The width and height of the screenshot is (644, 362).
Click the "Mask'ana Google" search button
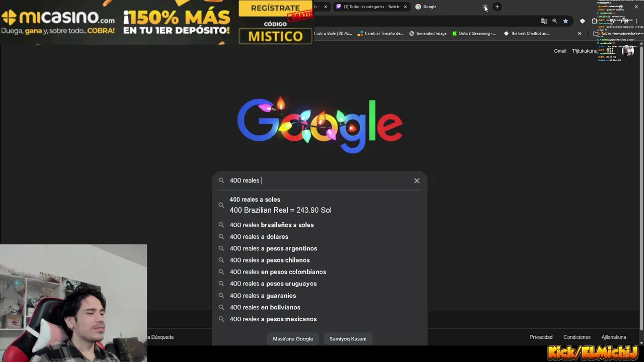click(x=293, y=338)
